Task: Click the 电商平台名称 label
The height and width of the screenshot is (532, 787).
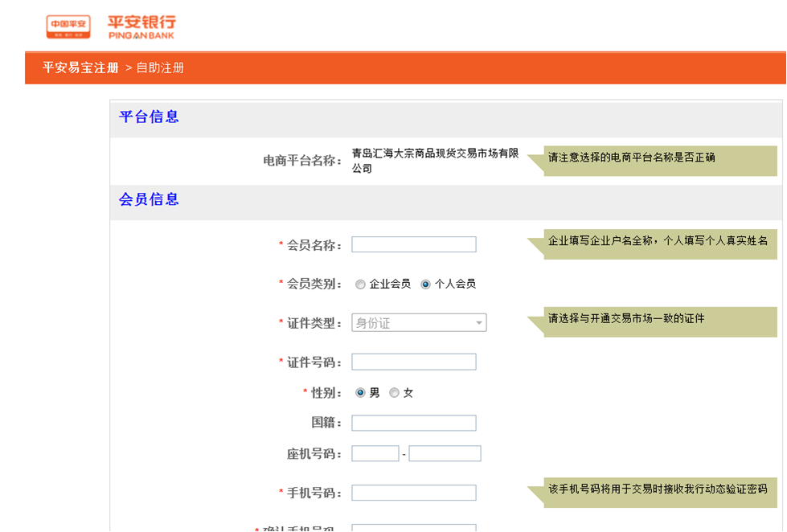Action: (x=302, y=161)
